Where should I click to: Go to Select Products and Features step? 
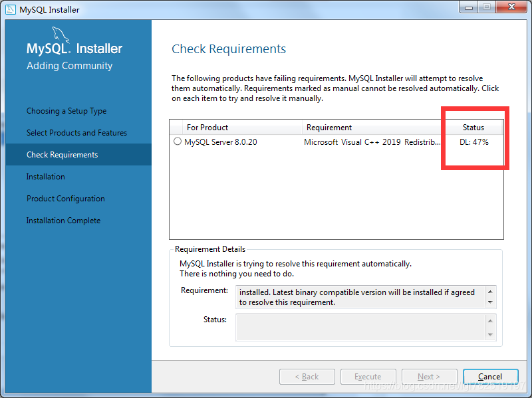click(76, 132)
